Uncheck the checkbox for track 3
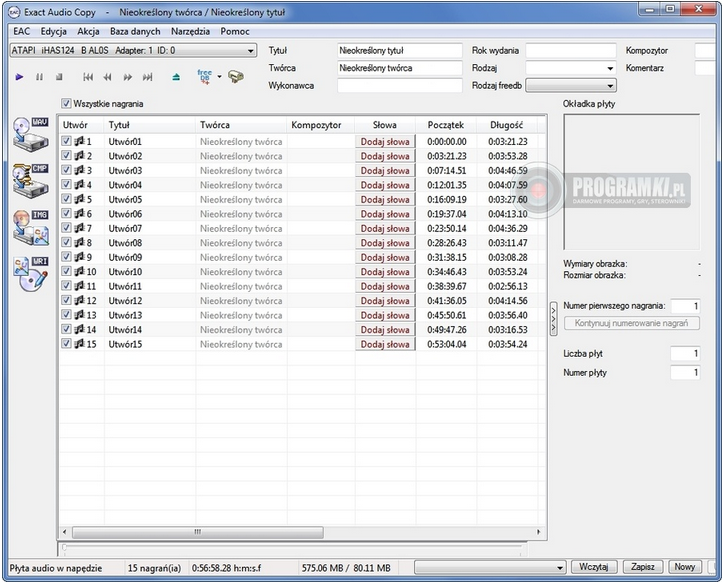Screen dimensions: 725x586 [x=66, y=170]
